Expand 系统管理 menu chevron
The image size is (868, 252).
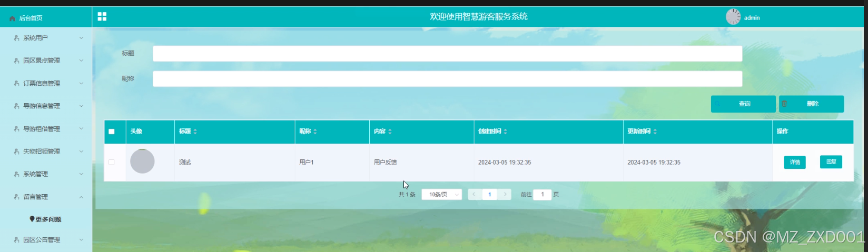pyautogui.click(x=81, y=174)
